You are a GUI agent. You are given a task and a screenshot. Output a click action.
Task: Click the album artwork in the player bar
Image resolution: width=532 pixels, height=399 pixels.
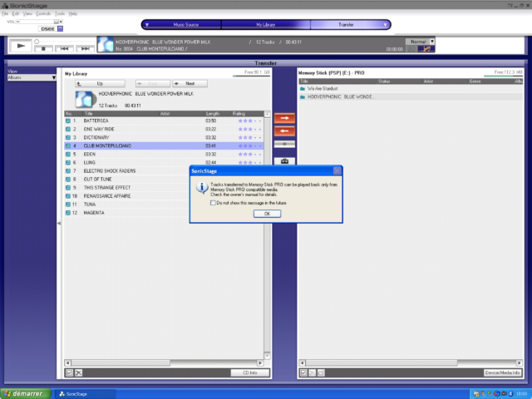(106, 44)
